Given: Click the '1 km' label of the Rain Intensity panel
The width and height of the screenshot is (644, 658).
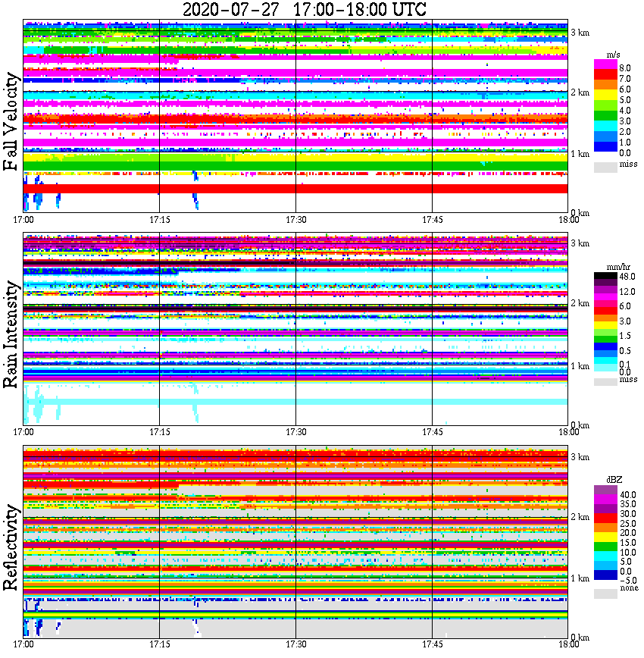Looking at the screenshot, I should coord(580,366).
